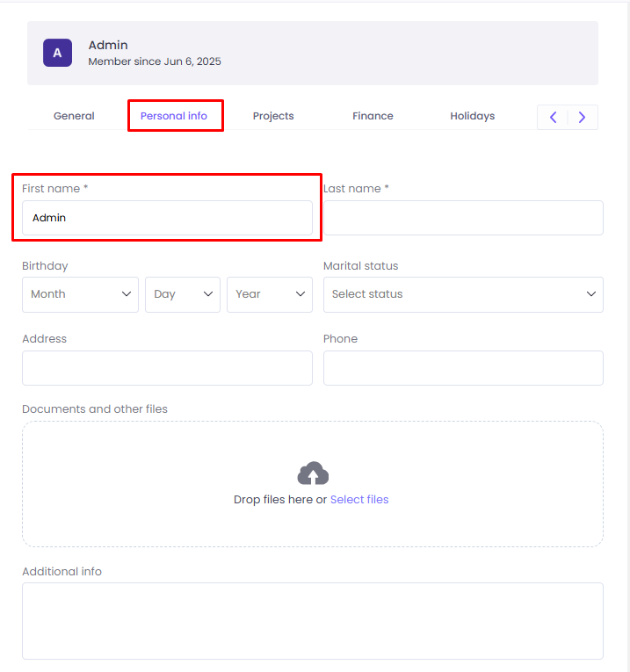Open the General tab
Screen dimensions: 630x672
tap(74, 116)
